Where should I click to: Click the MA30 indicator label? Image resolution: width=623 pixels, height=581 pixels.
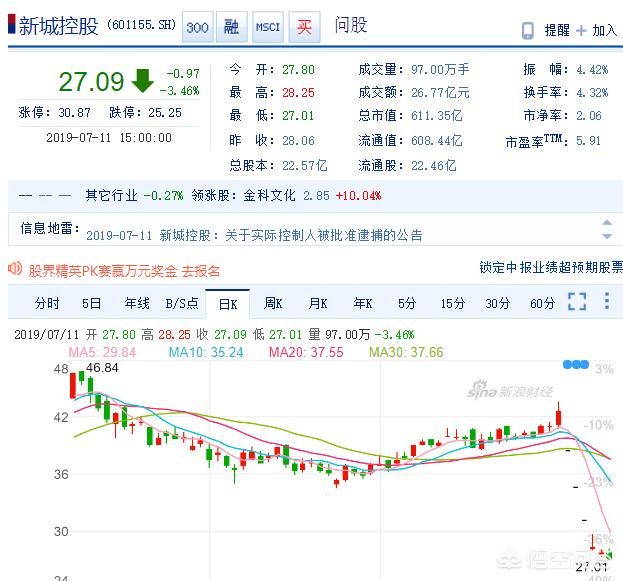click(406, 352)
